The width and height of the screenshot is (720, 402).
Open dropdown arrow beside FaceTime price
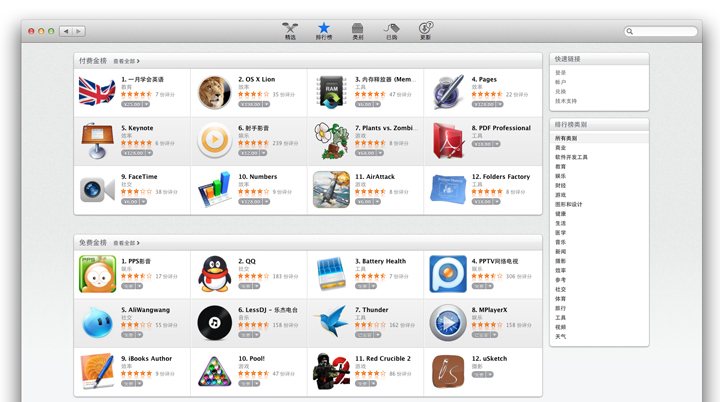(x=143, y=202)
